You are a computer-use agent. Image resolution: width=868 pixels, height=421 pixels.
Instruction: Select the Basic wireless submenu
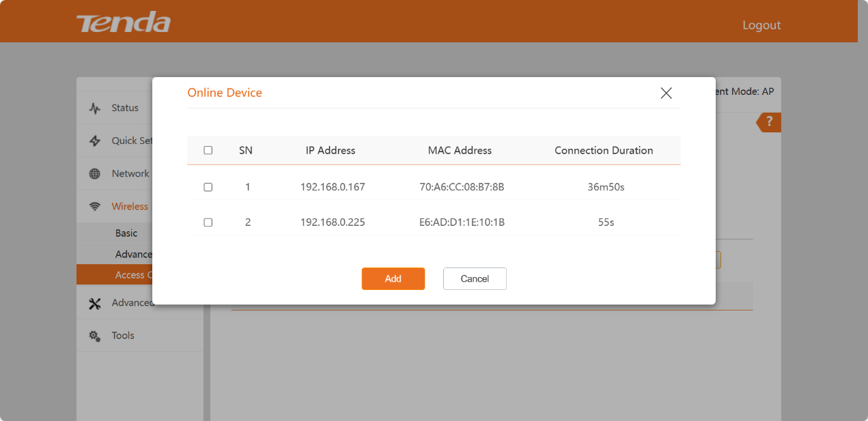(126, 233)
